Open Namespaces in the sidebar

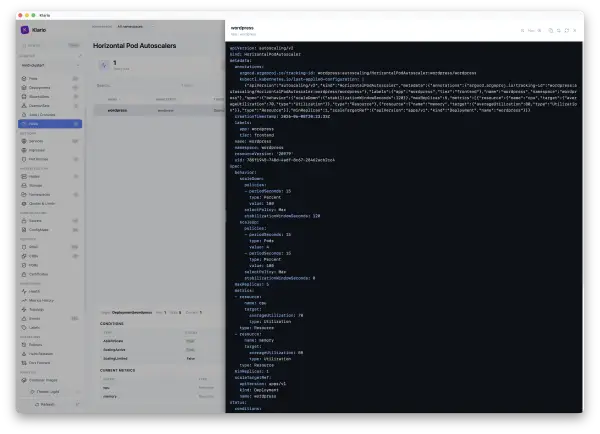point(50,195)
